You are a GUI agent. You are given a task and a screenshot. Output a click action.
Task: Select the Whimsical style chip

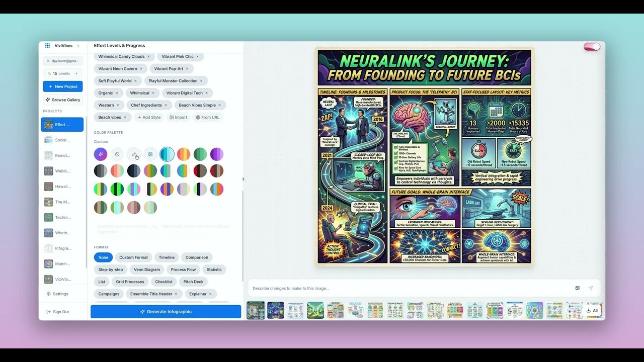[143, 93]
